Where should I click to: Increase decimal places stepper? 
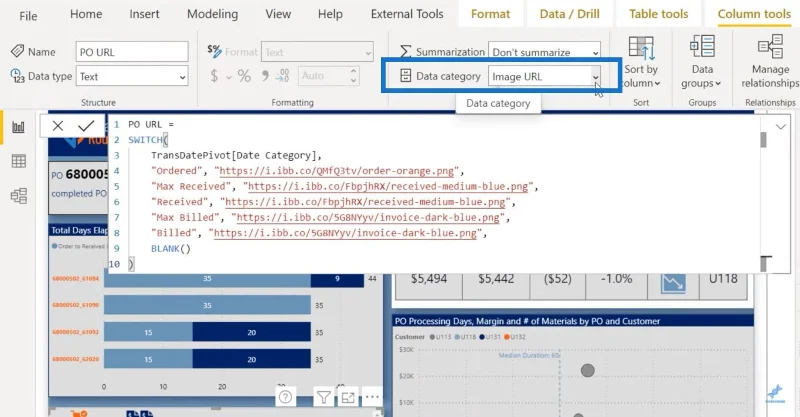[354, 71]
